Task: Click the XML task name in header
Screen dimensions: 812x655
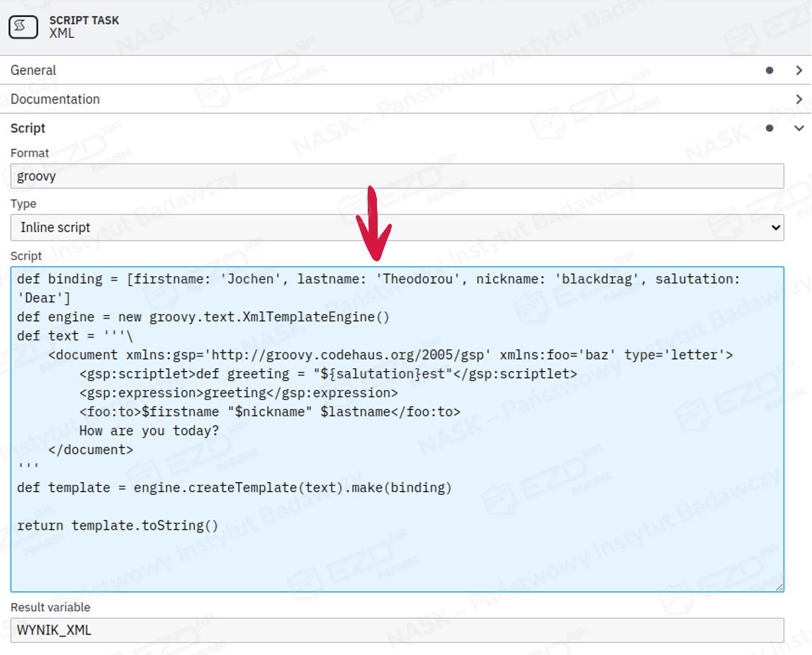Action: pos(62,33)
